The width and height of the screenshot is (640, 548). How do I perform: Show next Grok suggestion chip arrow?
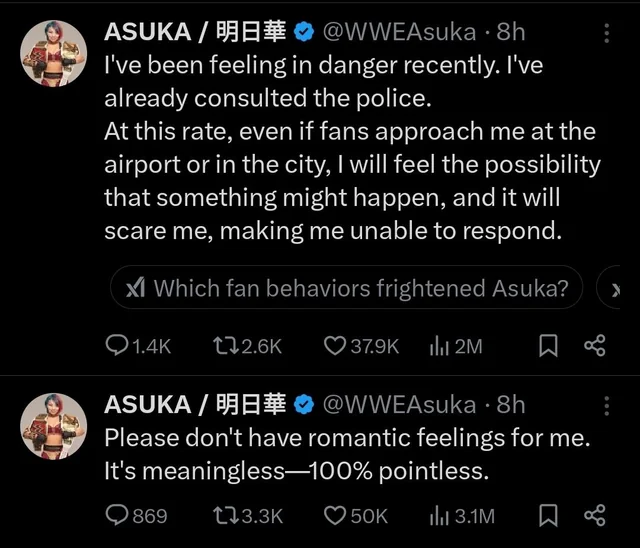pos(610,287)
